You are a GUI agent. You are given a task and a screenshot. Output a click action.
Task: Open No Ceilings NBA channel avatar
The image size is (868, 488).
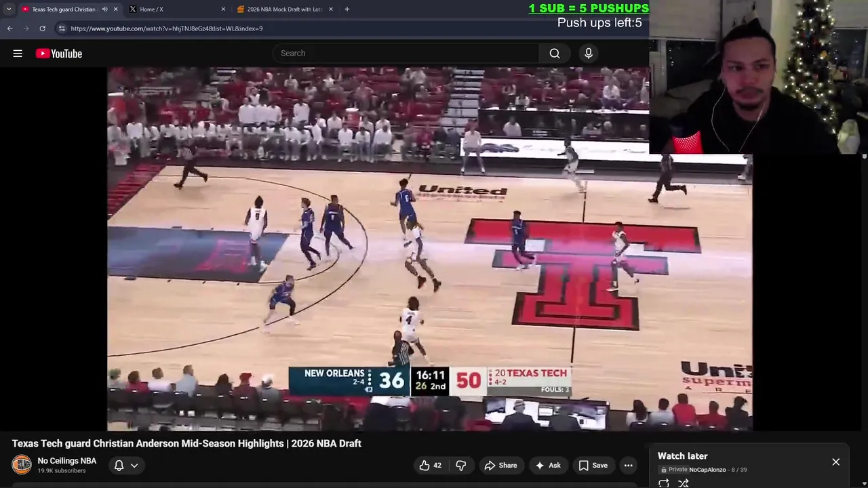[x=22, y=465]
